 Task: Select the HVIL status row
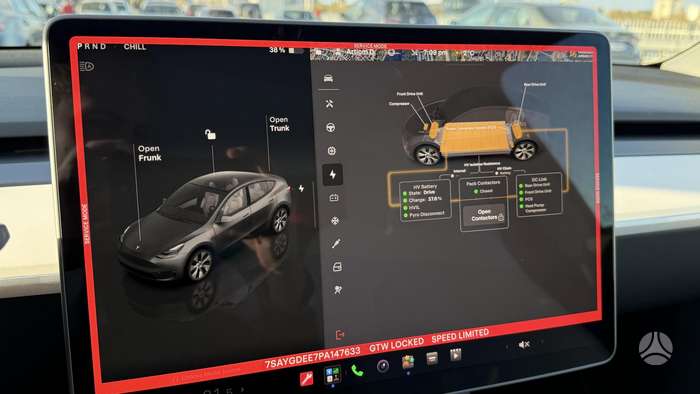click(x=412, y=207)
